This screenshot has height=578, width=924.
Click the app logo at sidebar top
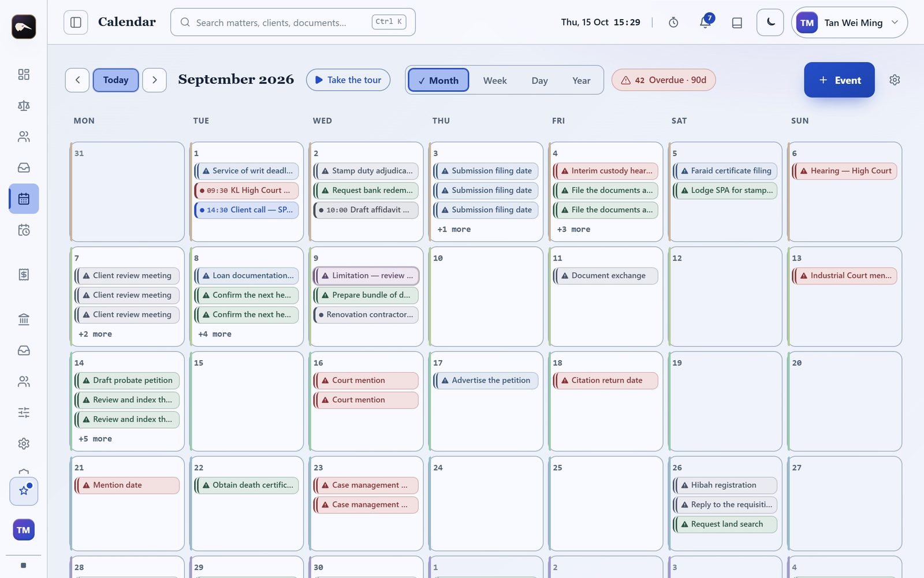pyautogui.click(x=24, y=27)
